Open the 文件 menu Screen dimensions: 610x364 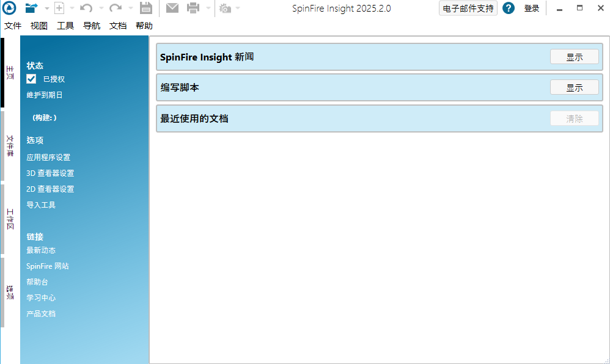point(13,26)
